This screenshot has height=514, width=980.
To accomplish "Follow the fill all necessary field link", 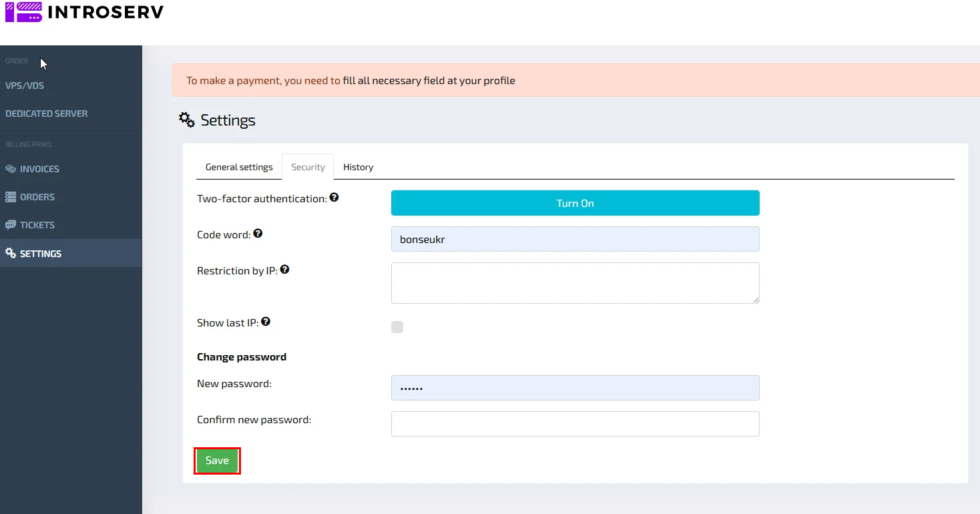I will [x=429, y=81].
